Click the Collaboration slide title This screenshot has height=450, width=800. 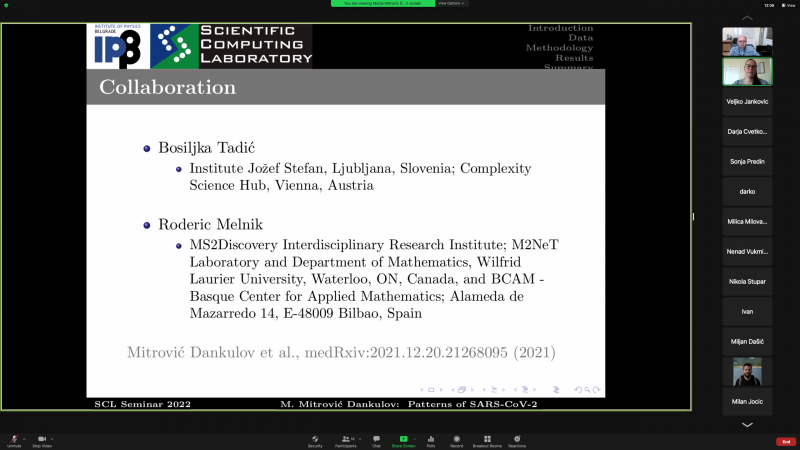tap(167, 87)
